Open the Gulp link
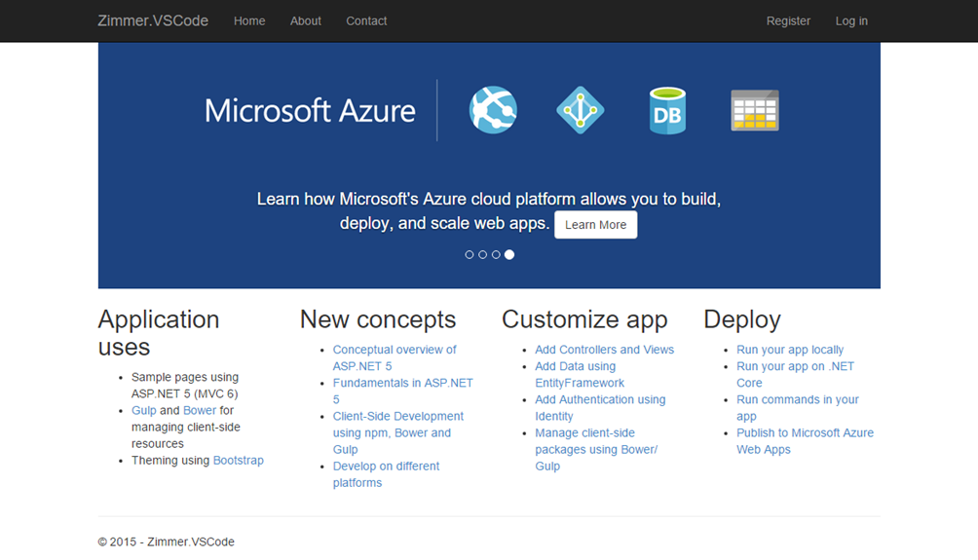The height and width of the screenshot is (560, 978). [x=143, y=410]
